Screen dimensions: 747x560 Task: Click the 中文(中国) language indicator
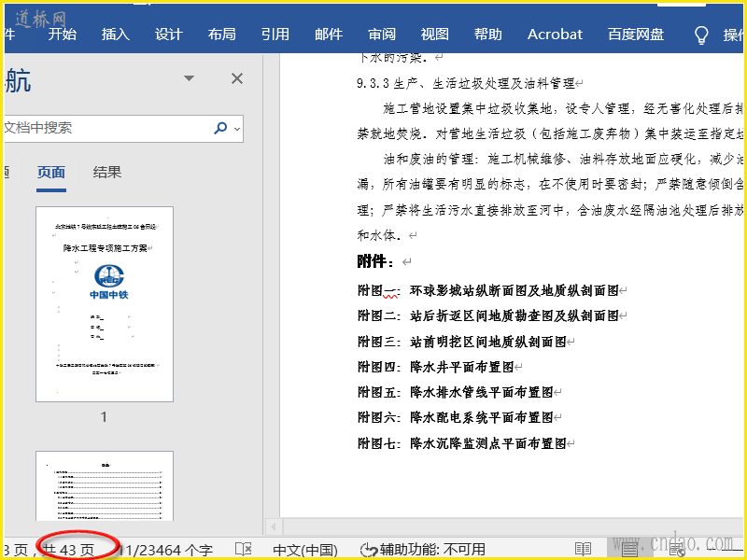(x=305, y=550)
